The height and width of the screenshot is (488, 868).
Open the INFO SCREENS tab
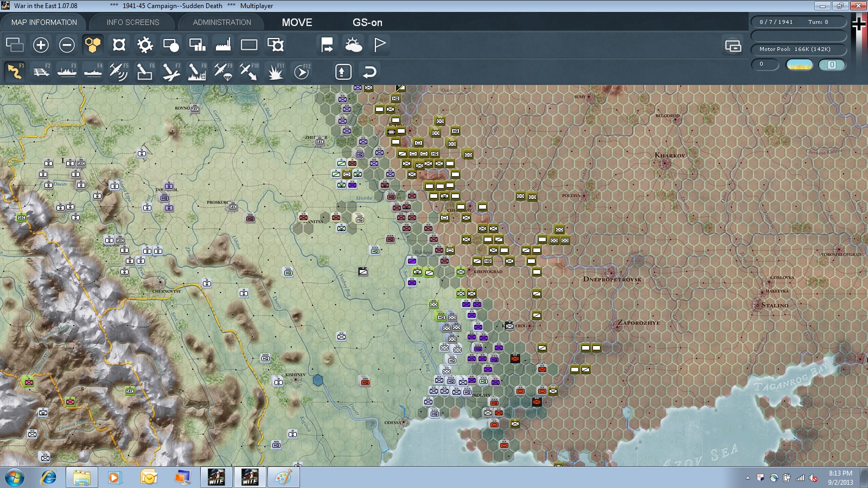(x=133, y=22)
